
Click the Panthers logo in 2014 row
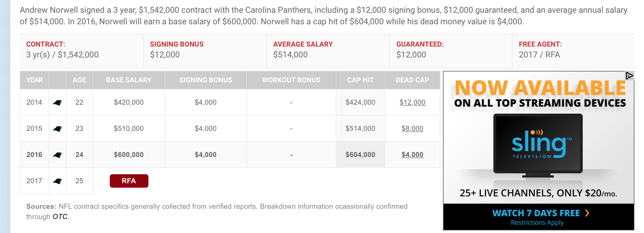(57, 103)
